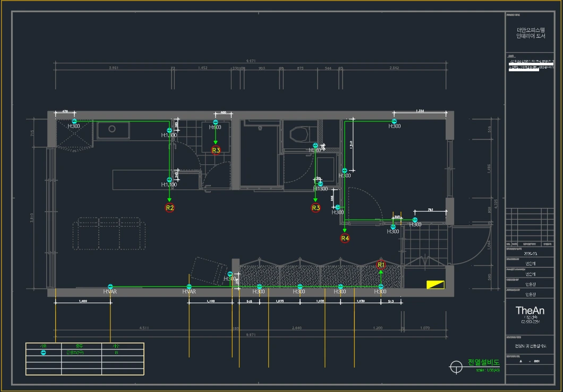Select the outlet symbol labeled H:1,100
The width and height of the screenshot is (563, 392).
click(x=169, y=180)
